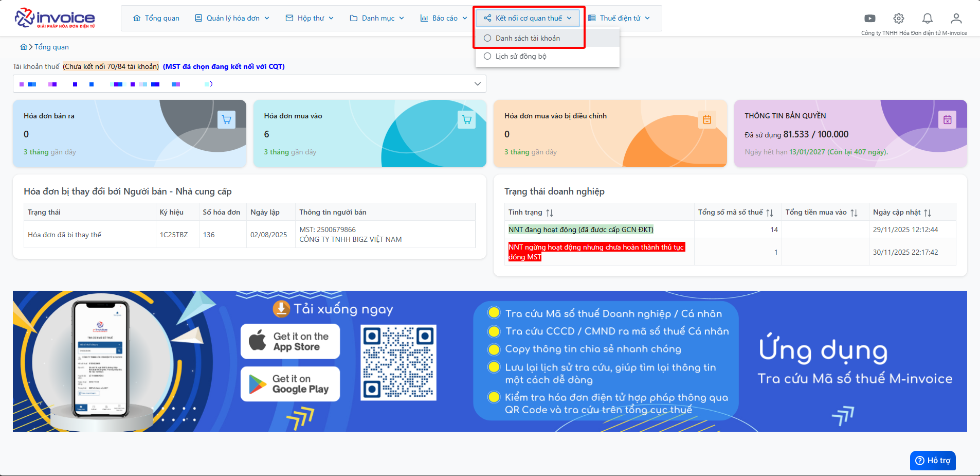
Task: Click calendar icon on Thông tin bản quyền card
Action: click(x=947, y=119)
